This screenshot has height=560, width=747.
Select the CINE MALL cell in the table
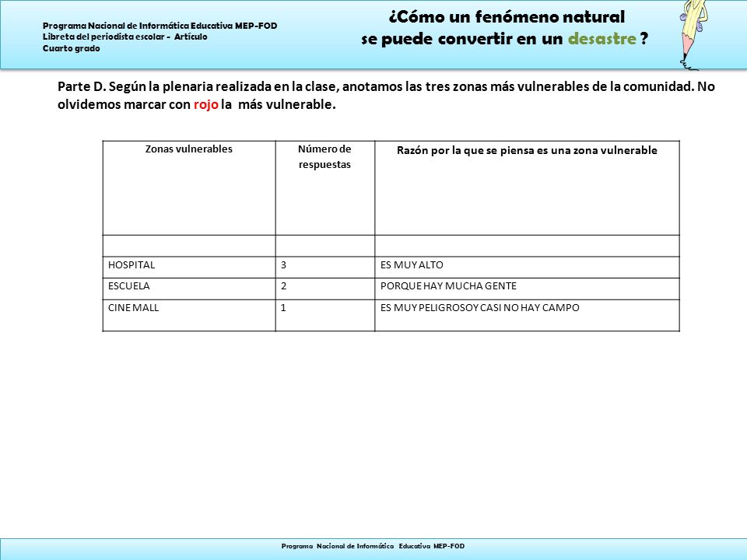click(189, 315)
